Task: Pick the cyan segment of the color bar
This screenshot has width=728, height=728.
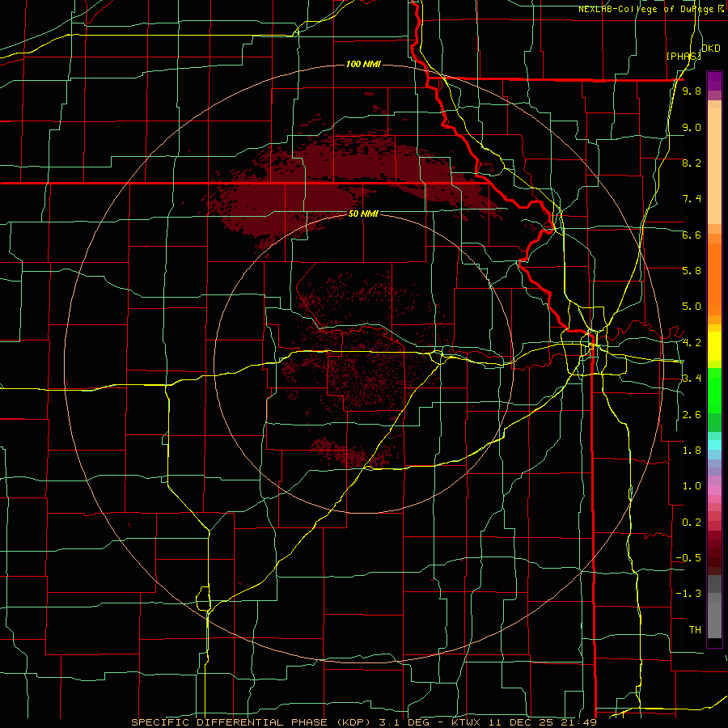Action: (x=714, y=445)
